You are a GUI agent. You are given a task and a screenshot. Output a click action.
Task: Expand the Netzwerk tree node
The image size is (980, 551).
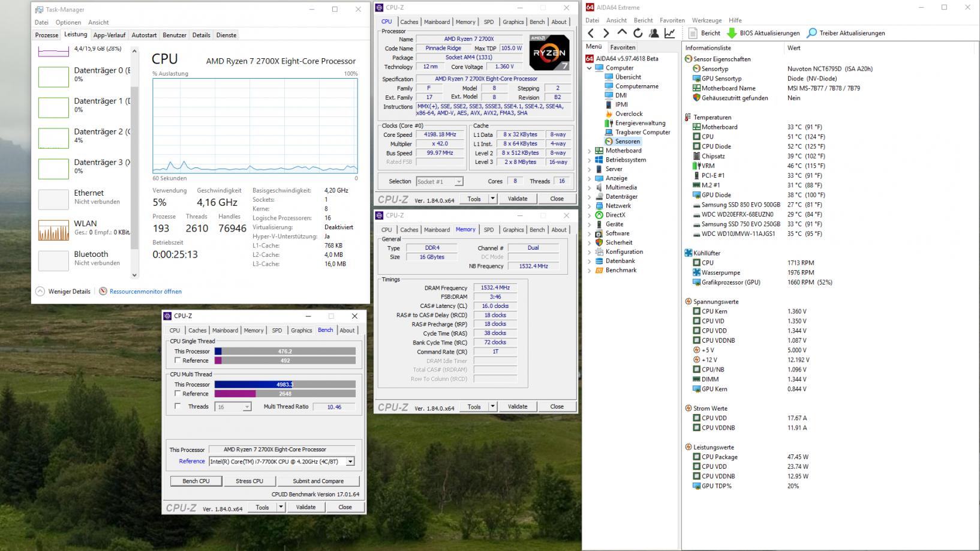coord(589,206)
